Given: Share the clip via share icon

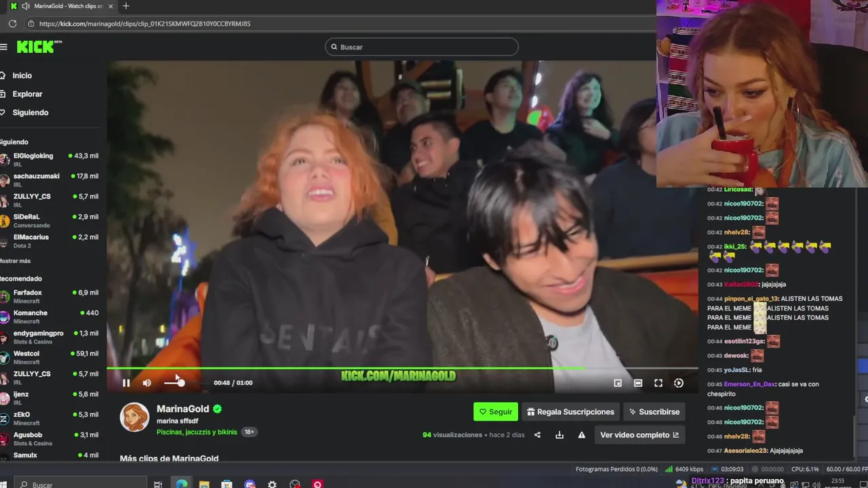Looking at the screenshot, I should (x=537, y=435).
